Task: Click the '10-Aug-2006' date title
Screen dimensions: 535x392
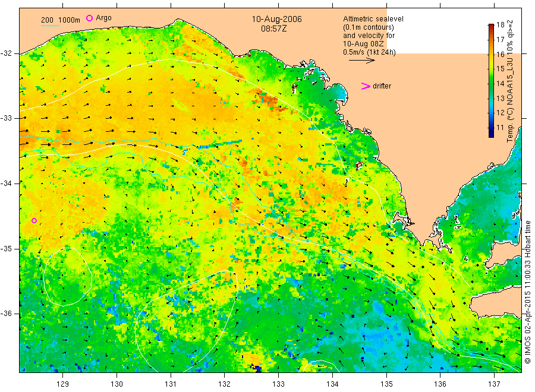Action: [276, 19]
